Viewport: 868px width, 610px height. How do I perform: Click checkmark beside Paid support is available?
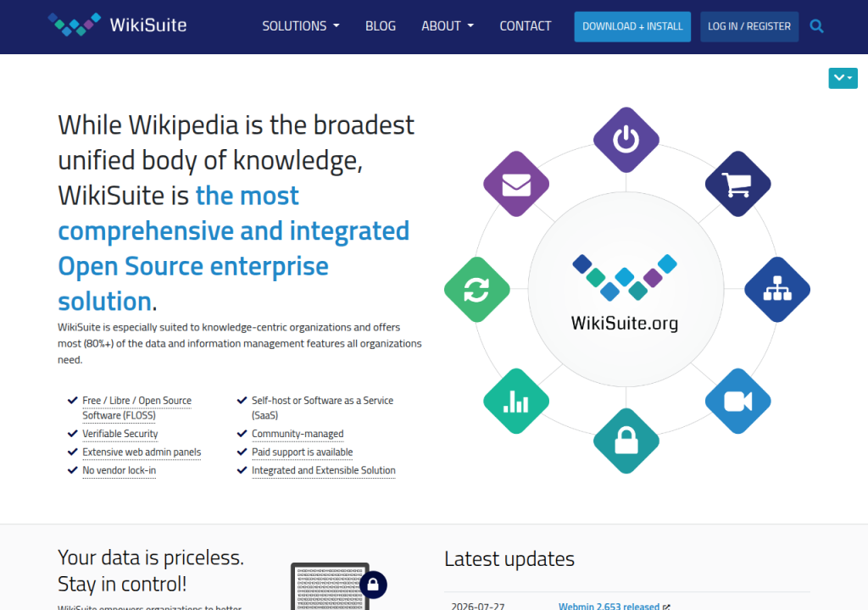[242, 452]
